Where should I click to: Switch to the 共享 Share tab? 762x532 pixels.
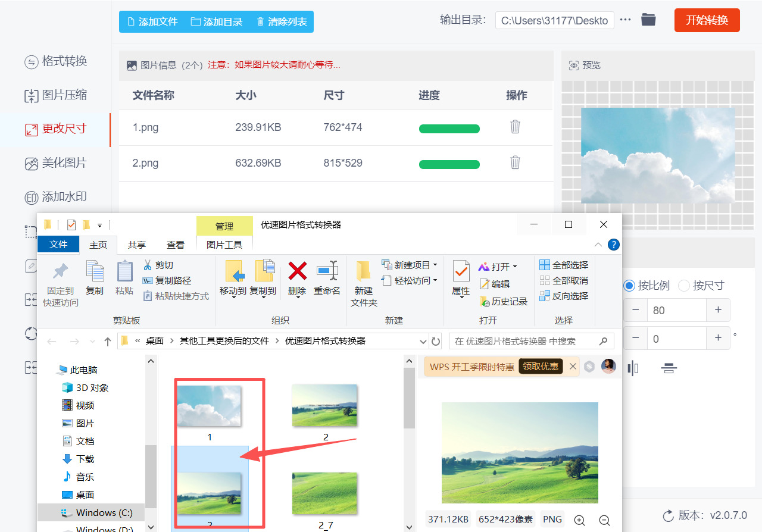pyautogui.click(x=136, y=244)
